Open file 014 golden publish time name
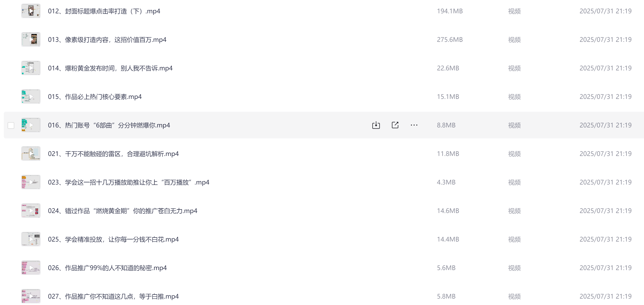 pos(110,68)
